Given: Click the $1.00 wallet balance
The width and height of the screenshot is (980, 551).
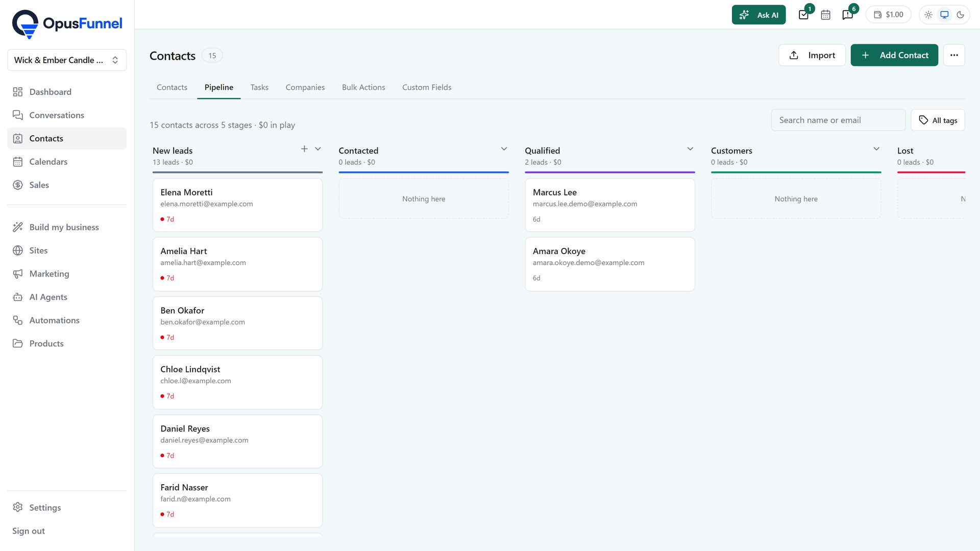Looking at the screenshot, I should 889,15.
